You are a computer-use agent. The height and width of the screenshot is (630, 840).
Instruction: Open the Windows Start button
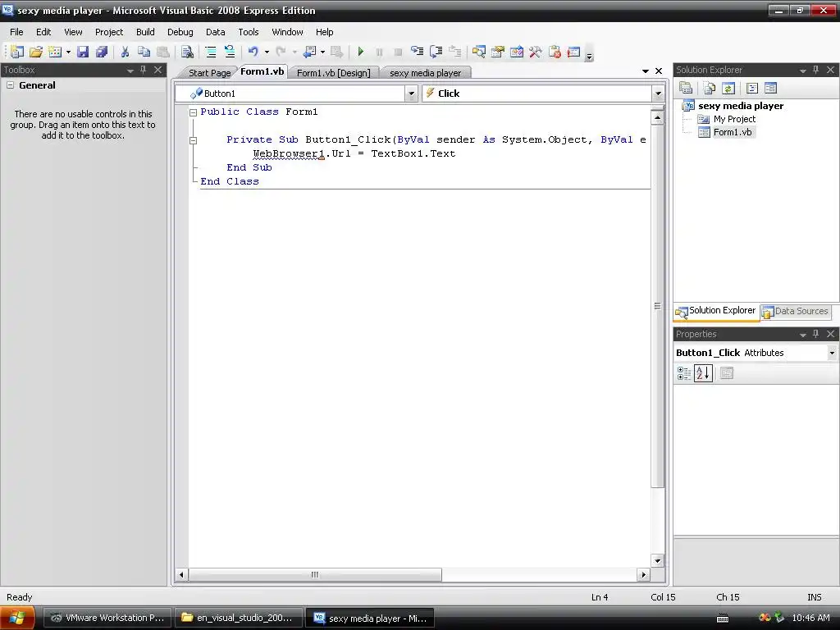[17, 618]
